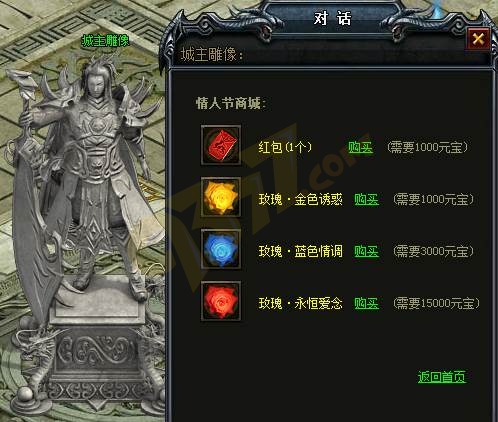The width and height of the screenshot is (498, 422).
Task: Return via the 返回首页 link
Action: click(x=442, y=377)
